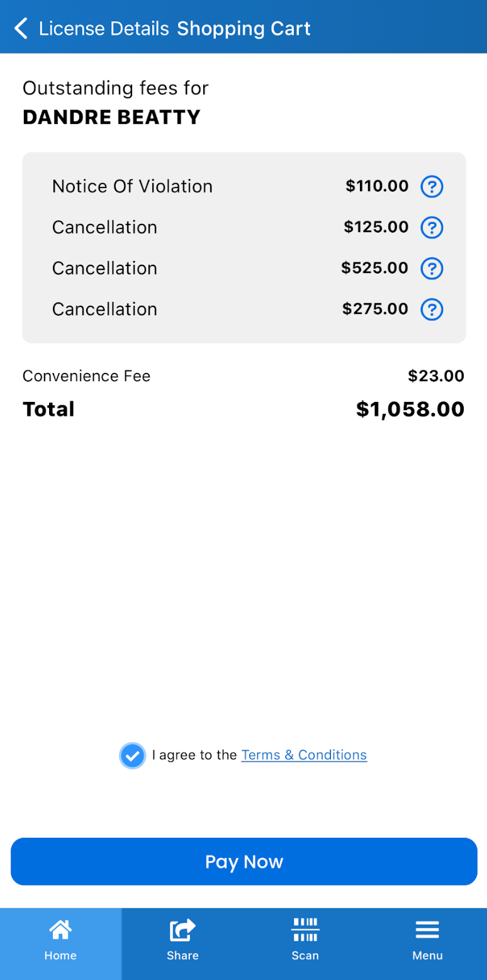The height and width of the screenshot is (980, 487).
Task: Open help icon for $525.00 Cancellation
Action: 432,269
